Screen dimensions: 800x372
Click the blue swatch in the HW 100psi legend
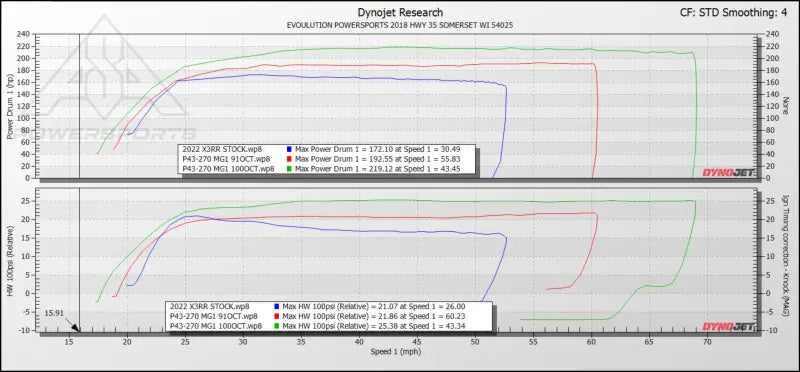pos(277,307)
